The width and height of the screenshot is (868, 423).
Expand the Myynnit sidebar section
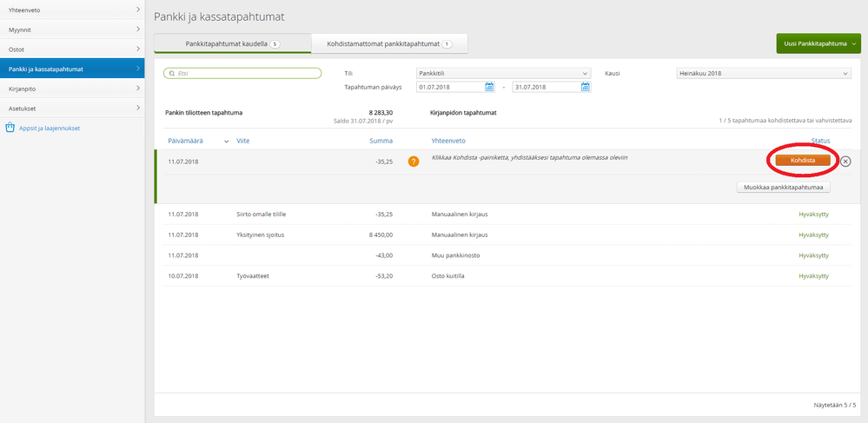pos(72,30)
